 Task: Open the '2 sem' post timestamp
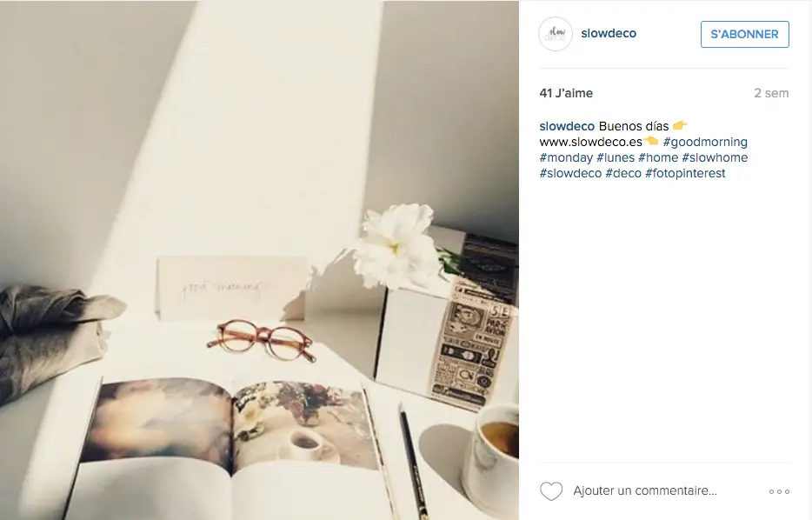pyautogui.click(x=771, y=93)
